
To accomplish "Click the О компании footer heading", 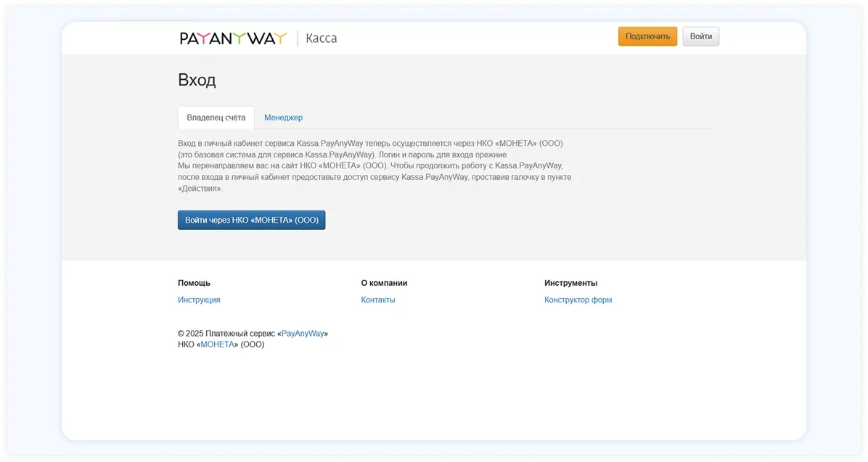I will pyautogui.click(x=384, y=283).
